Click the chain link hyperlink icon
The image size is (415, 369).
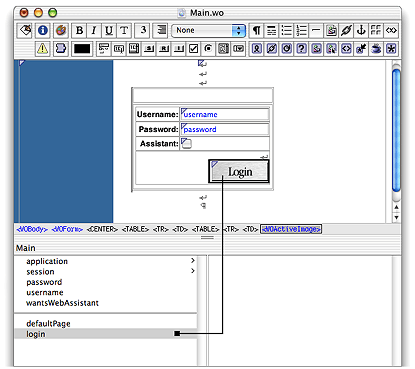346,30
